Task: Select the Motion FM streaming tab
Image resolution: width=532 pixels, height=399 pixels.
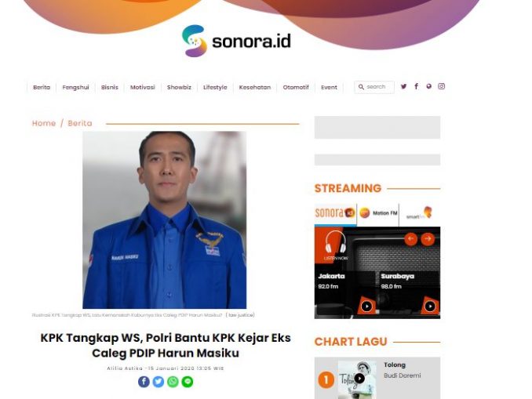Action: [378, 213]
